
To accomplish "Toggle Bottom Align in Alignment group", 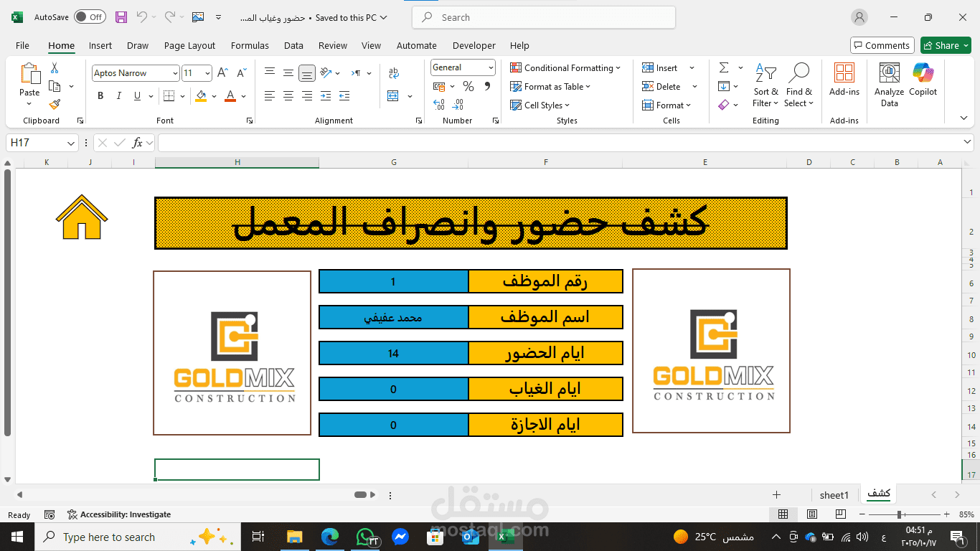I will 307,72.
